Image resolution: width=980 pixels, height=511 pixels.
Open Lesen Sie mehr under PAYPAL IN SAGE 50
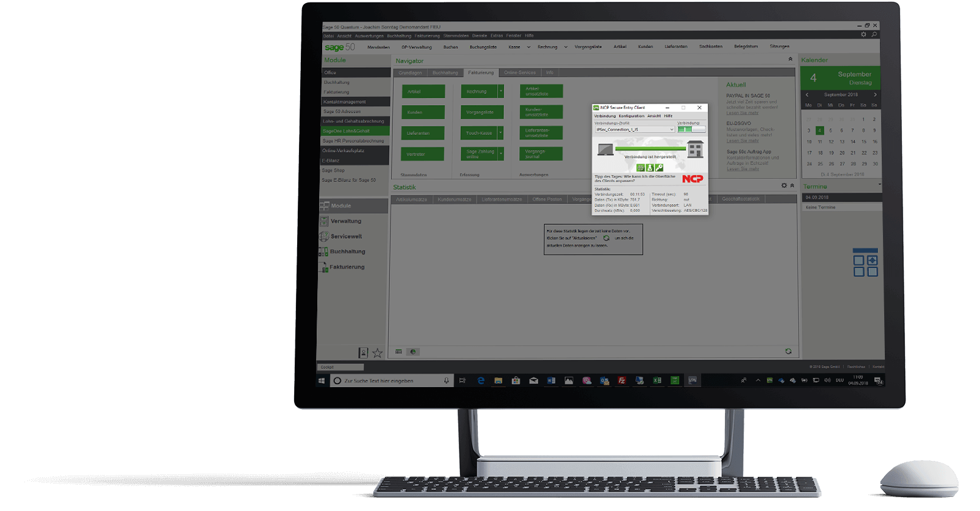click(742, 113)
